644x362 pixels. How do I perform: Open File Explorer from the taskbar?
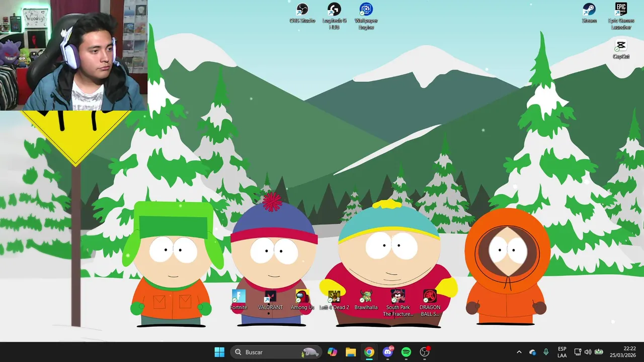[351, 352]
